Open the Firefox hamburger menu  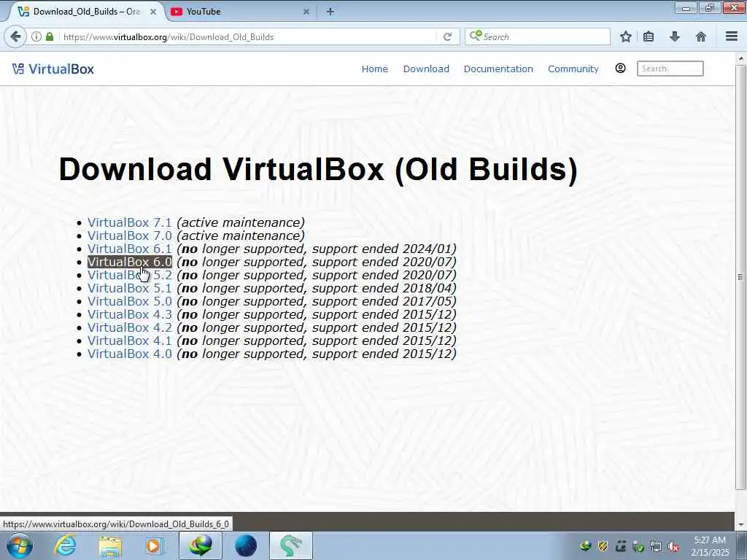coord(732,36)
